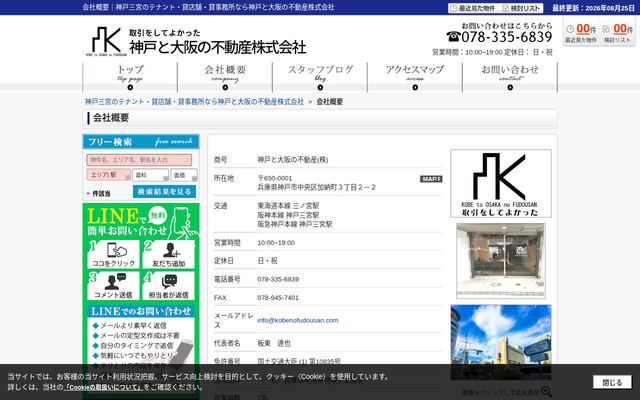Click the 東海道本線 三ノ宮駅 line
The width and height of the screenshot is (640, 400).
[x=288, y=206]
